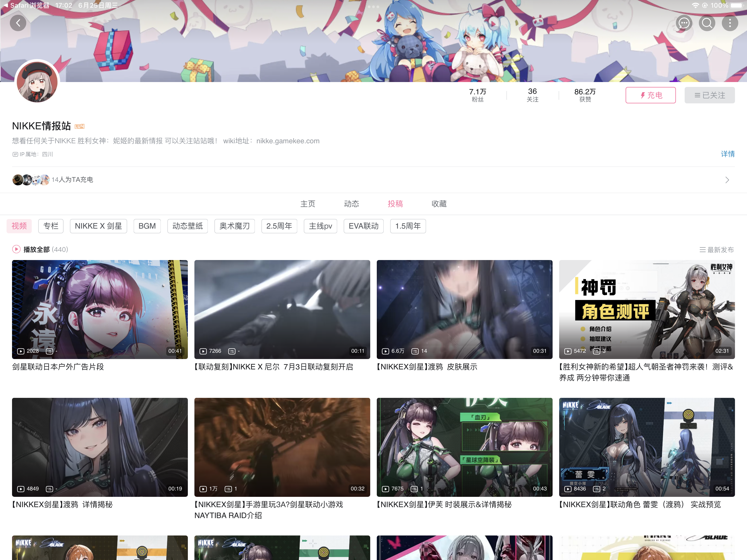Image resolution: width=747 pixels, height=560 pixels.
Task: Tap the 4849 play count icon
Action: click(x=21, y=489)
